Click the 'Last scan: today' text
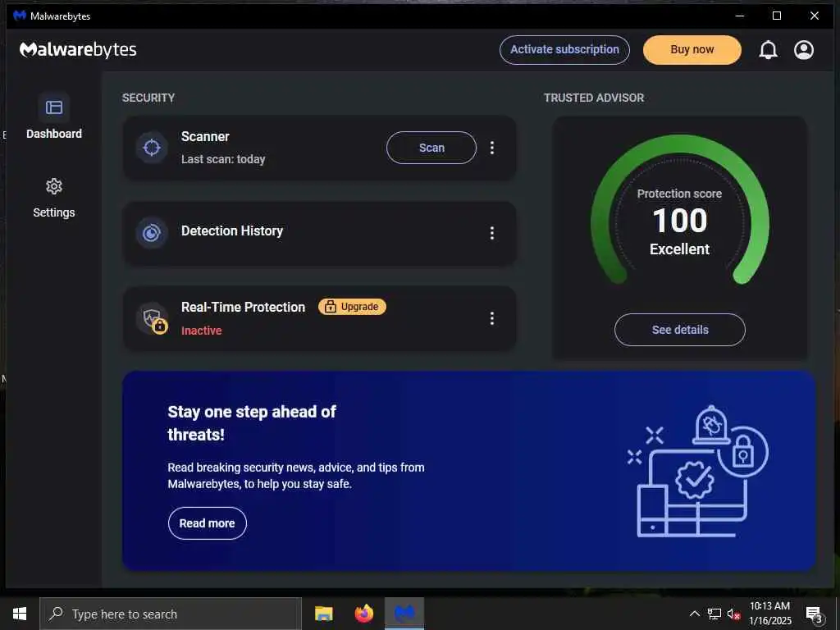The width and height of the screenshot is (840, 630). [x=223, y=159]
